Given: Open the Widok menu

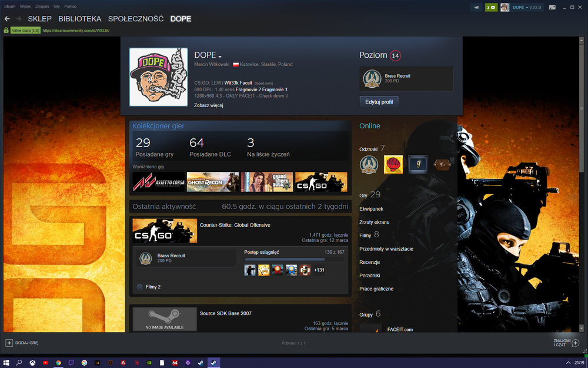Looking at the screenshot, I should pyautogui.click(x=25, y=6).
